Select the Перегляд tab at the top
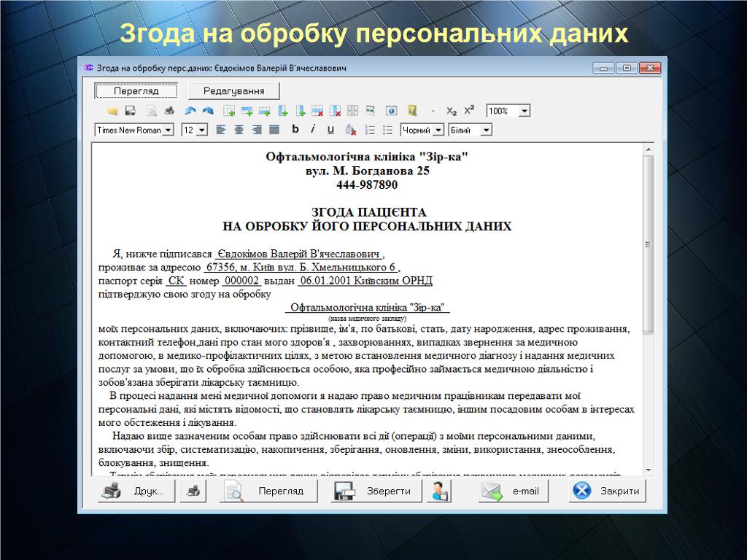This screenshot has width=747, height=560. click(136, 91)
